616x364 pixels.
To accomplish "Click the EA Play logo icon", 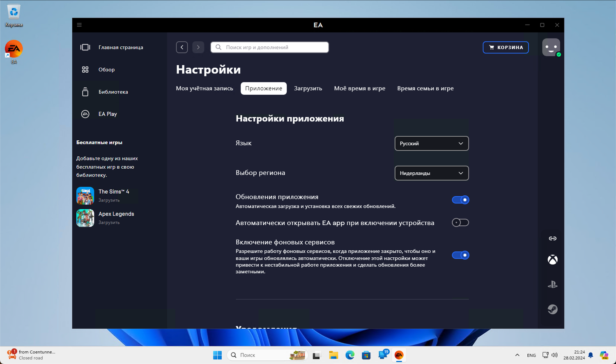I will click(85, 114).
